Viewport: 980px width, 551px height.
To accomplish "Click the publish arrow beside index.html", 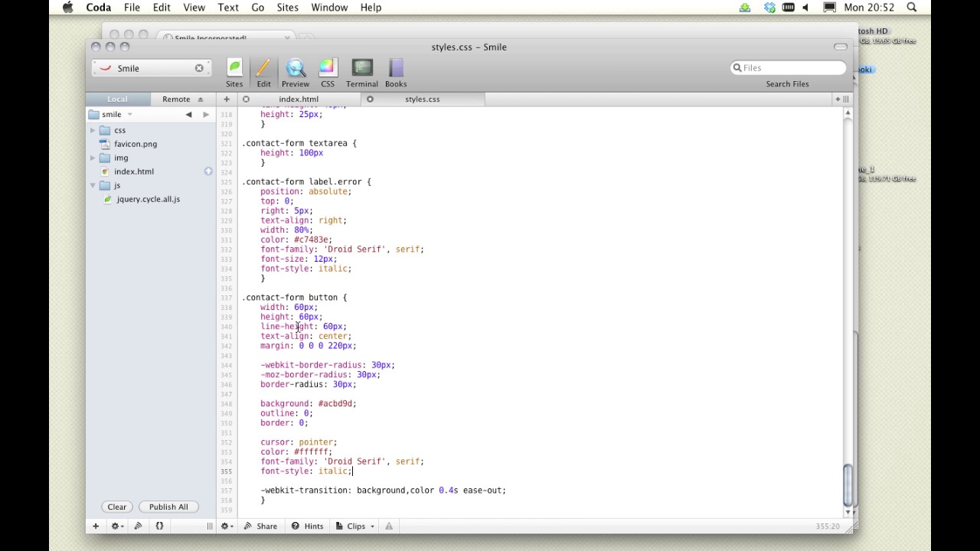I will pos(208,171).
